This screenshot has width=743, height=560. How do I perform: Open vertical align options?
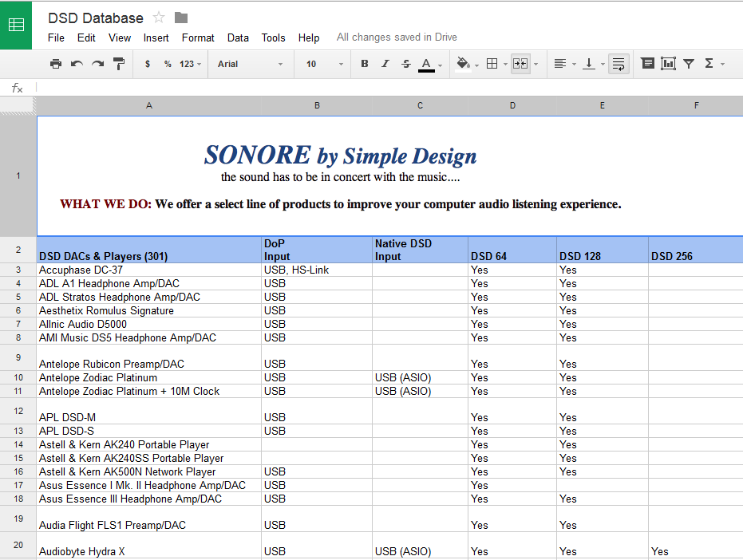coord(589,64)
